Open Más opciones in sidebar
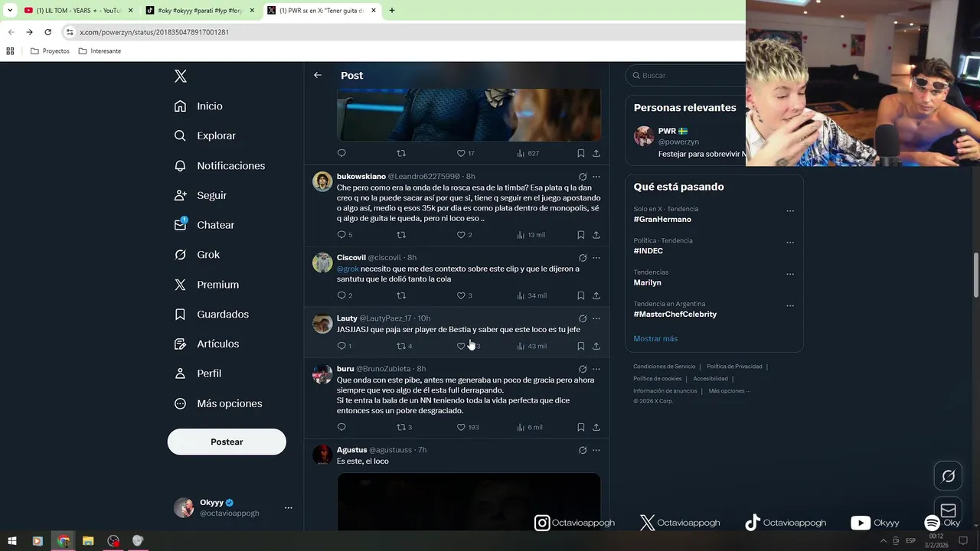The image size is (980, 551). [x=218, y=403]
